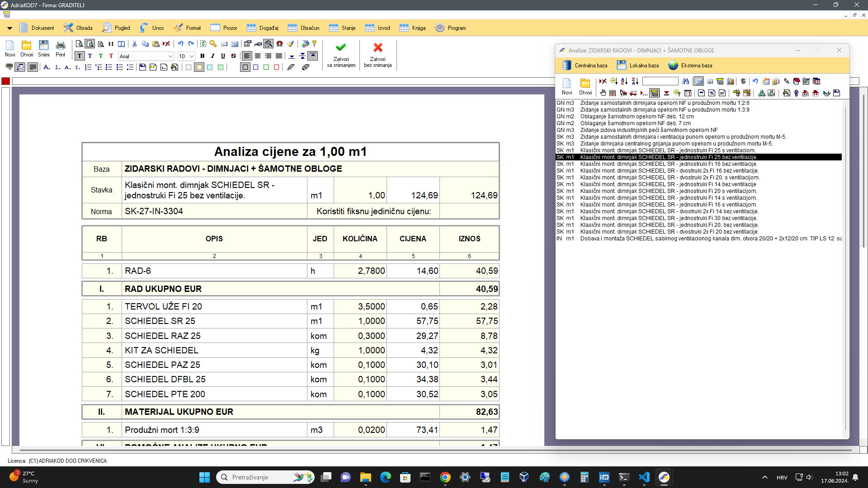Toggle justified text alignment
The width and height of the screenshot is (868, 488).
(279, 56)
